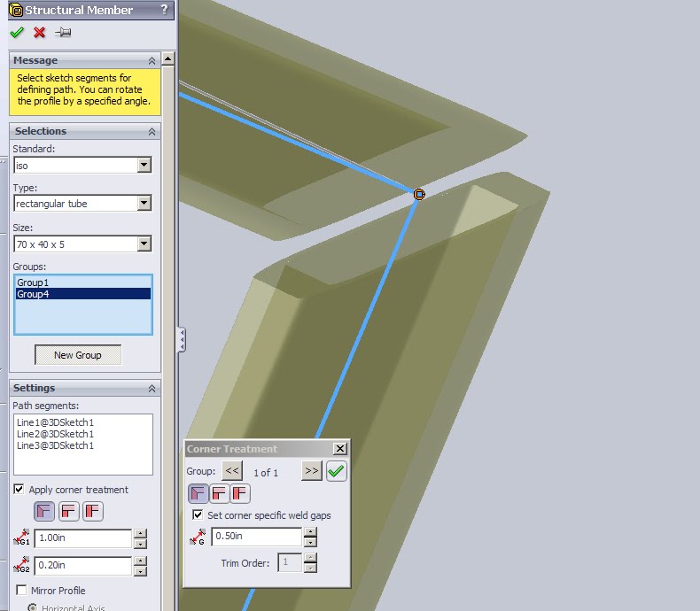This screenshot has width=700, height=611.
Task: Click the Structural Member title icon
Action: click(16, 10)
